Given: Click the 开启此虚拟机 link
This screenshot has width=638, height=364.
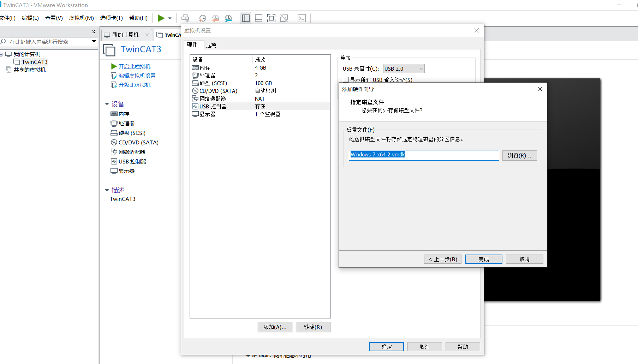Looking at the screenshot, I should point(134,66).
